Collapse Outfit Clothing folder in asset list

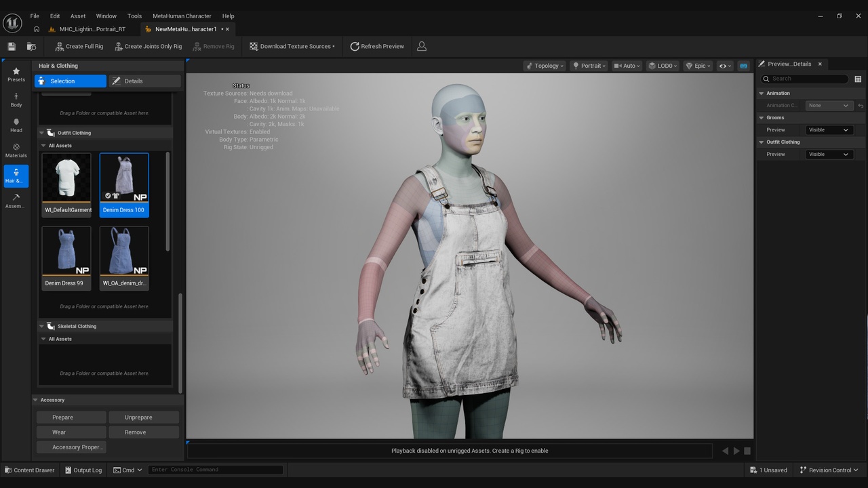tap(41, 133)
